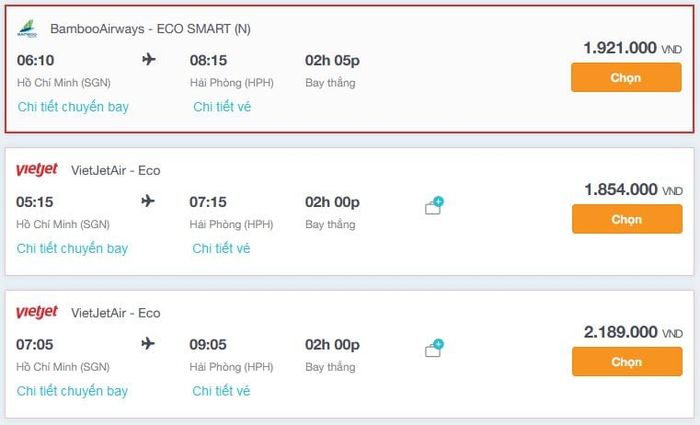Expand Chi tiết chuyến bay for the 05:15 VietJetAir flight

(73, 248)
